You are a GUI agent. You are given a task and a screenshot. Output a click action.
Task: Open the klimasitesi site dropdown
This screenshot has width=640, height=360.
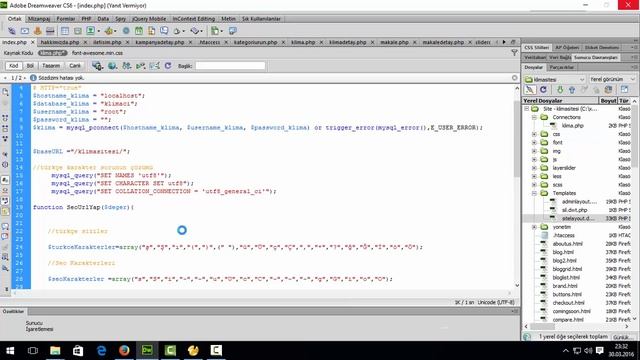click(x=555, y=79)
